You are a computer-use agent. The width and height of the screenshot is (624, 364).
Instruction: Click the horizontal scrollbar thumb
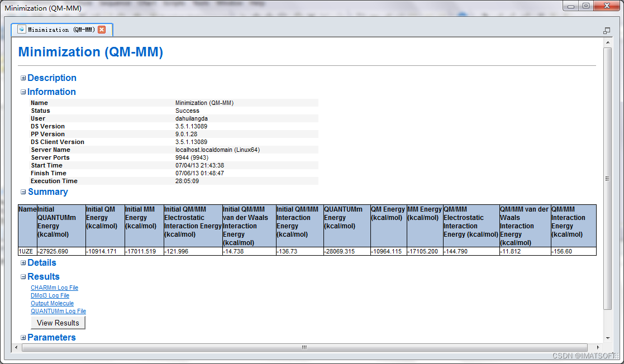[x=304, y=347]
